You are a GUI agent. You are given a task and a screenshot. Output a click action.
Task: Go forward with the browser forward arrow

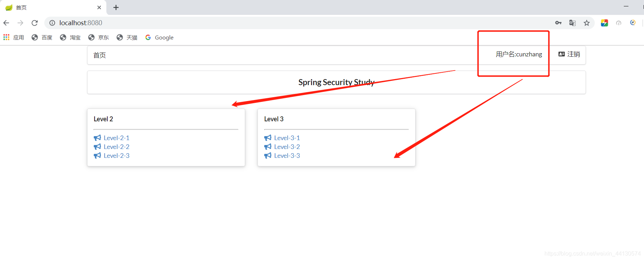(x=21, y=23)
